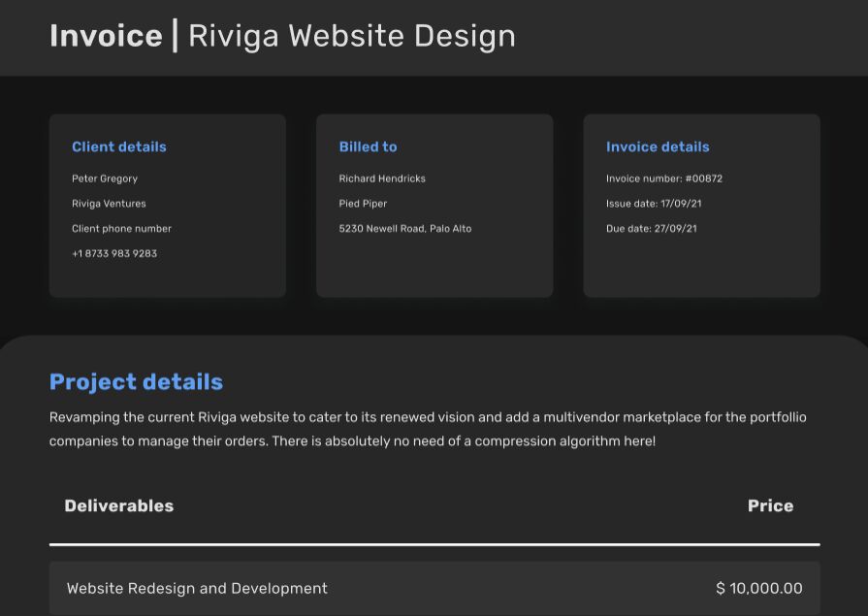Click the $ 10,000.00 price value
Image resolution: width=868 pixels, height=616 pixels.
759,588
